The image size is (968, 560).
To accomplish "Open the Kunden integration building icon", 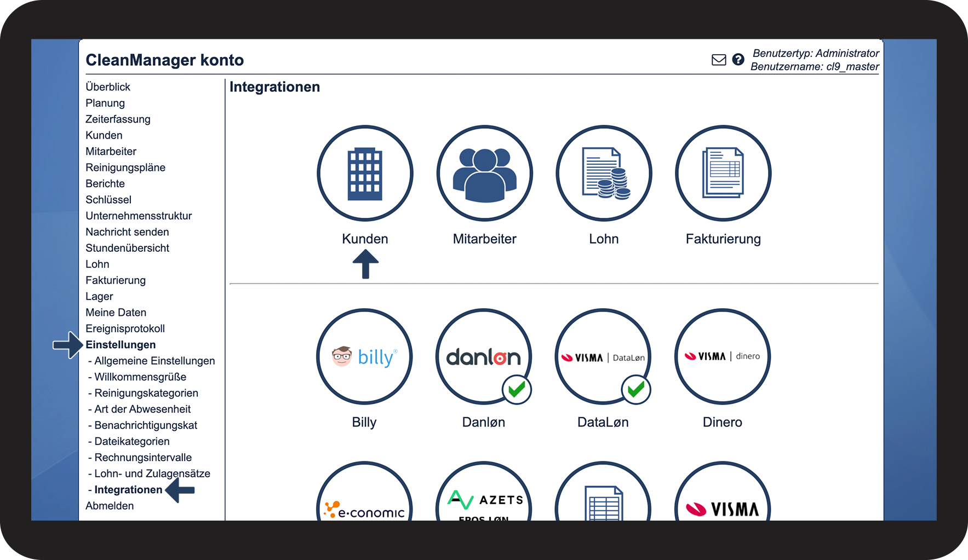I will (x=365, y=174).
